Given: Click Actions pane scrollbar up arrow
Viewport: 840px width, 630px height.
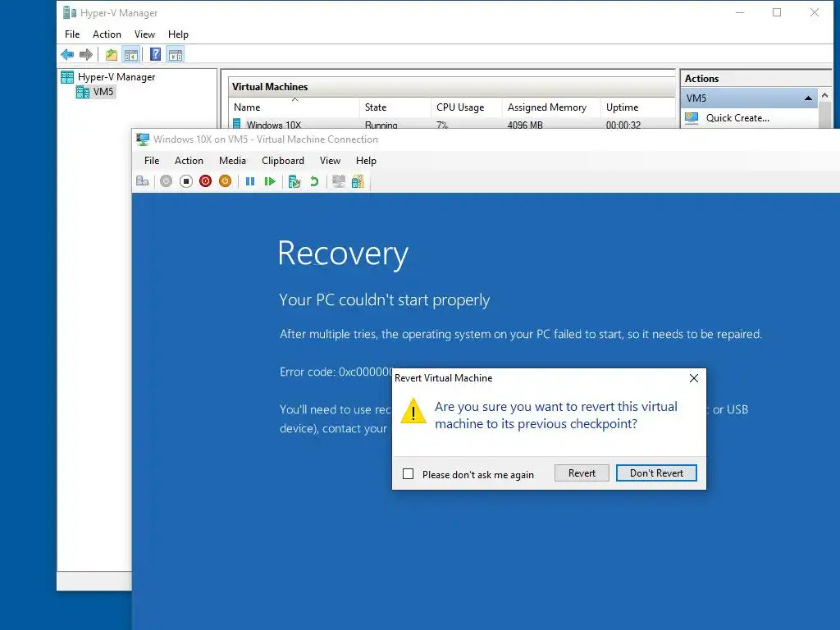Looking at the screenshot, I should coord(825,95).
